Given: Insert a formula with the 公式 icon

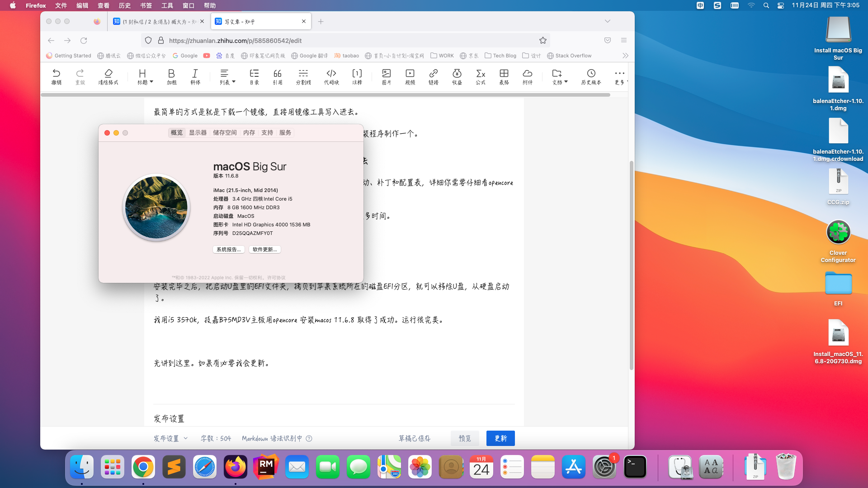Looking at the screenshot, I should coord(481,76).
